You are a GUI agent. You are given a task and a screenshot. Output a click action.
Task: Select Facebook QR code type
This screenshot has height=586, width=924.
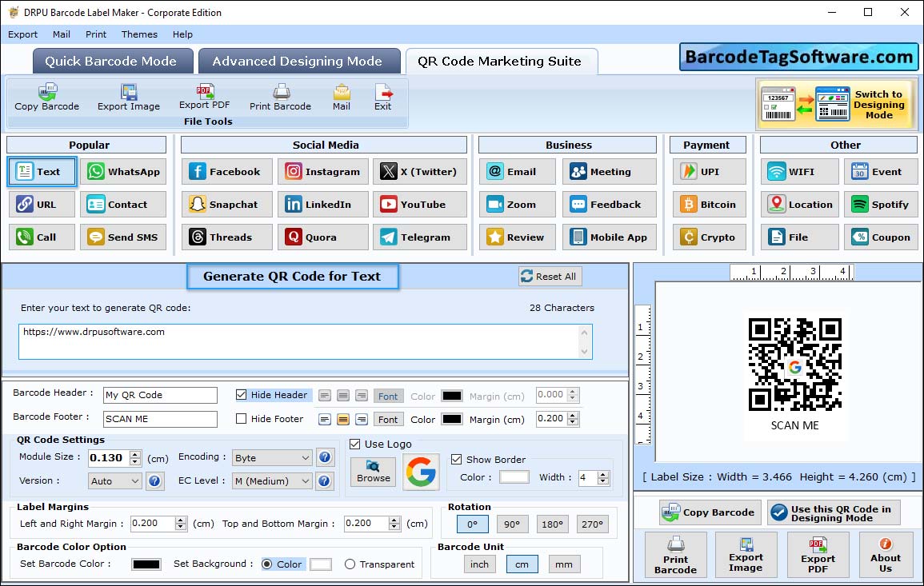[227, 171]
